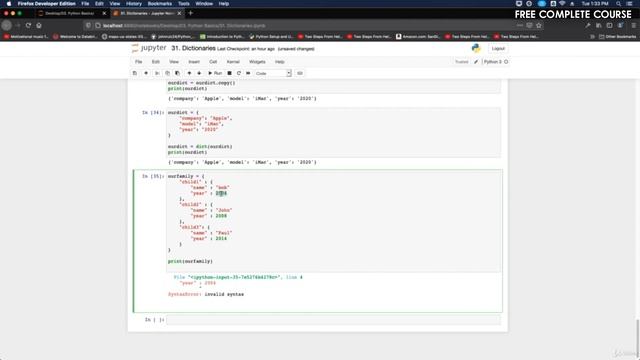Screen dimensions: 640x360
Task: Click the In [34] cell prompt
Action: tap(153, 112)
